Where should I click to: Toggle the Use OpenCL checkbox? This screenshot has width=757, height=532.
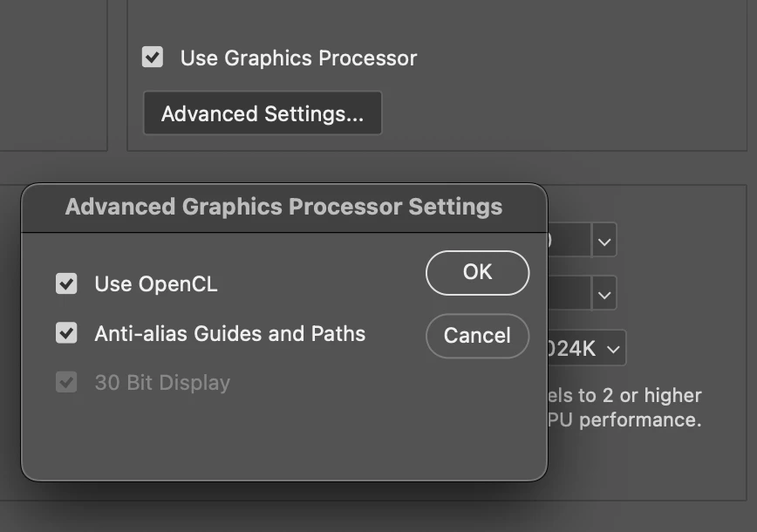(66, 283)
